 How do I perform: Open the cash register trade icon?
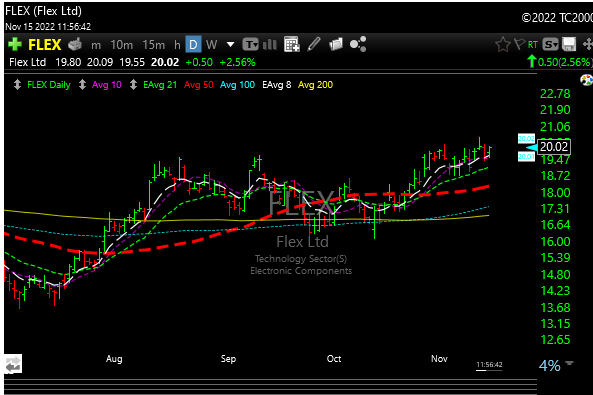pyautogui.click(x=75, y=45)
